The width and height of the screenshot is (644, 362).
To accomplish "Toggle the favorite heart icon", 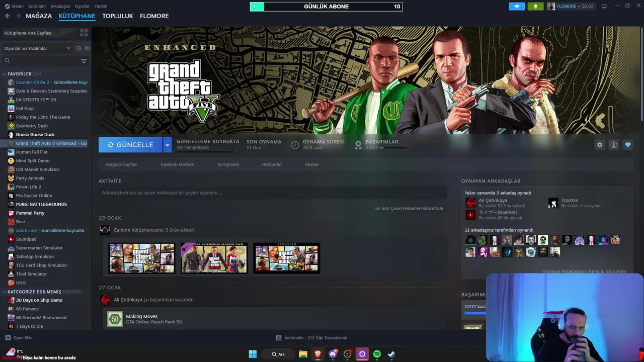I will tap(627, 145).
